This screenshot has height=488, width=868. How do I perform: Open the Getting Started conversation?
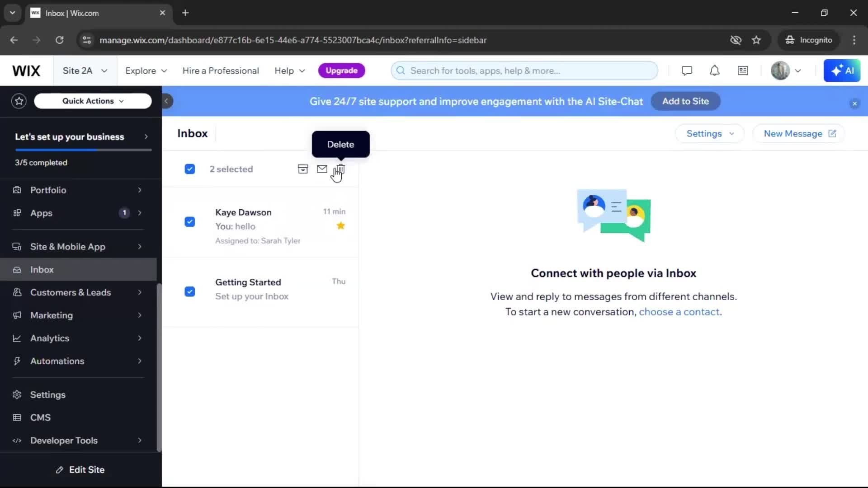[260, 292]
